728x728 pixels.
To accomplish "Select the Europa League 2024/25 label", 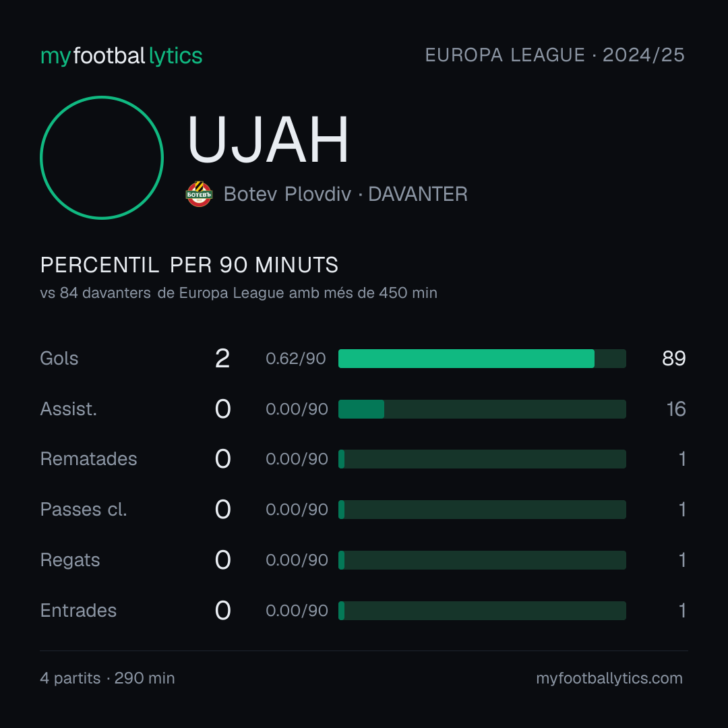I will [x=555, y=55].
